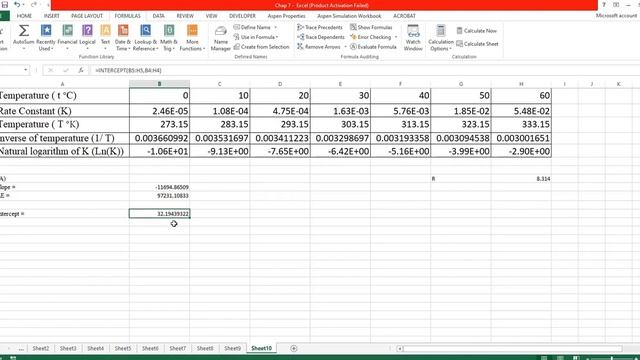Viewport: 640px width, 360px height.
Task: Select column H header
Action: (x=521, y=84)
